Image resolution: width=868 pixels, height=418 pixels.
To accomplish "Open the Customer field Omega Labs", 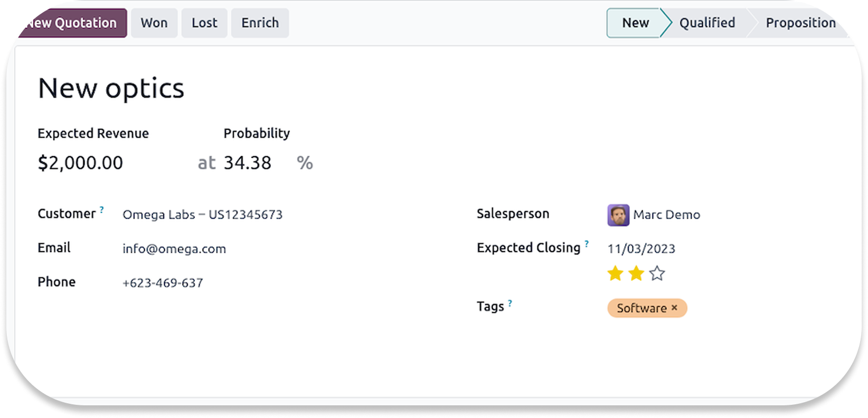I will (x=202, y=215).
